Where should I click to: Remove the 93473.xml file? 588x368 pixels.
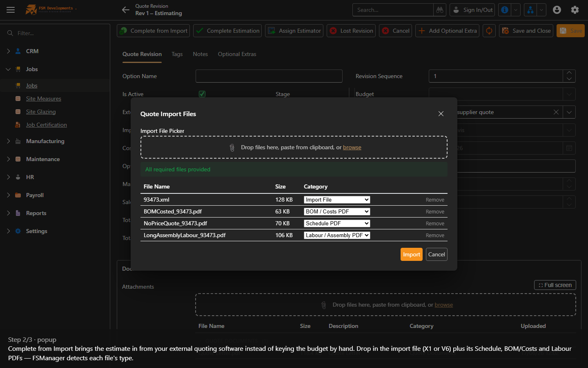435,200
